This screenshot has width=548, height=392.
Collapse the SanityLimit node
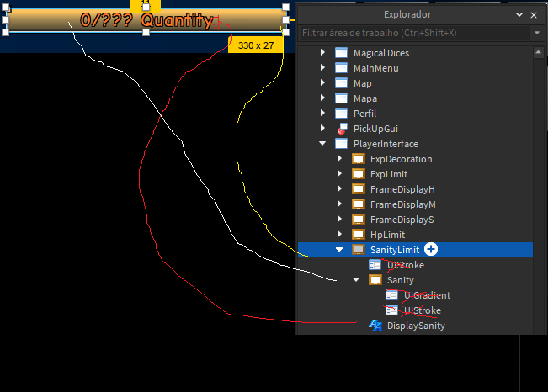coord(339,250)
